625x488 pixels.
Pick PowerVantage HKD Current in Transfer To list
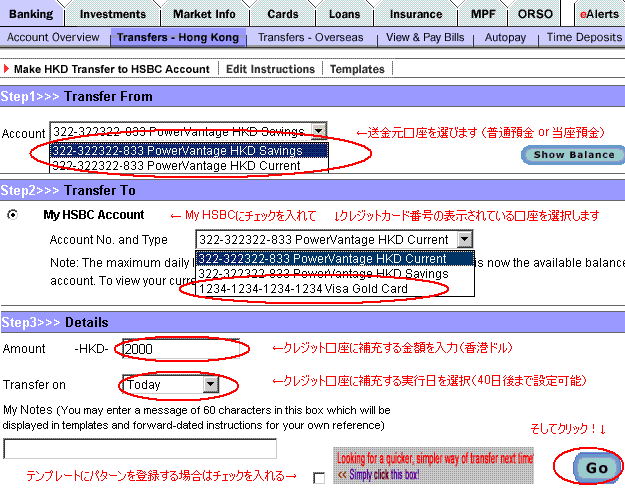335,259
